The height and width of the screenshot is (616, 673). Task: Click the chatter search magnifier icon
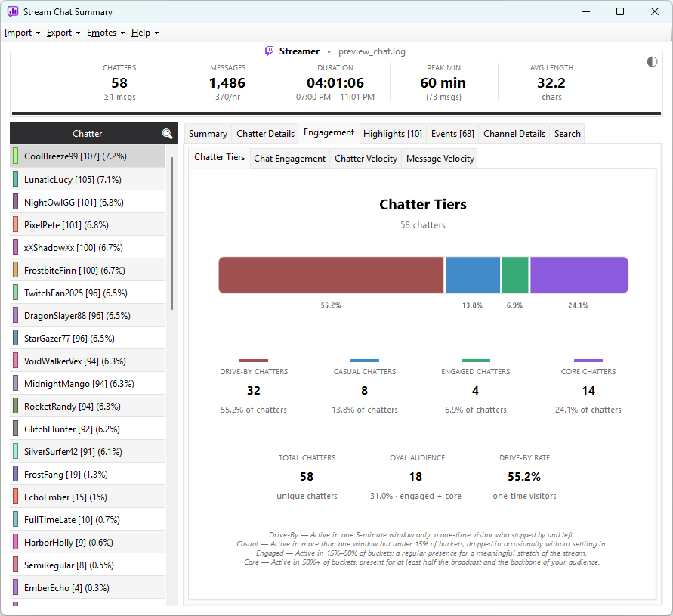tap(167, 134)
